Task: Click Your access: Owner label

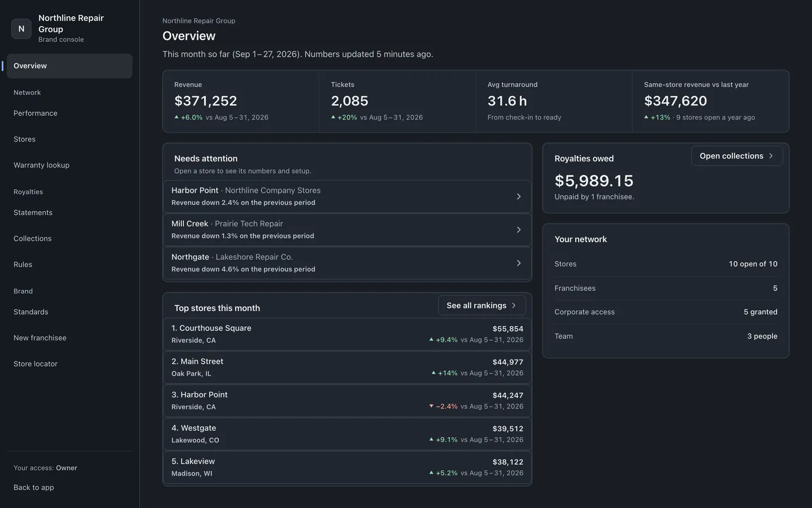Action: 45,468
